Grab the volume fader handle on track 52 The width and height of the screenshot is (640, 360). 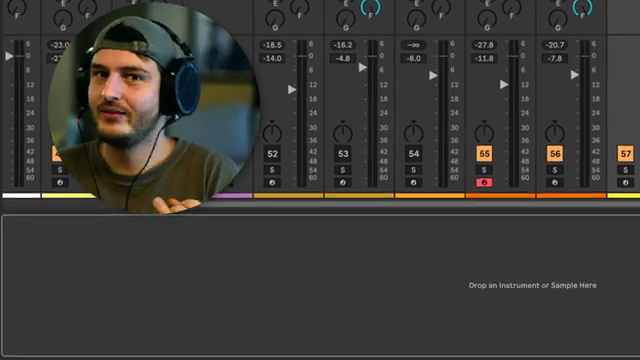[292, 89]
